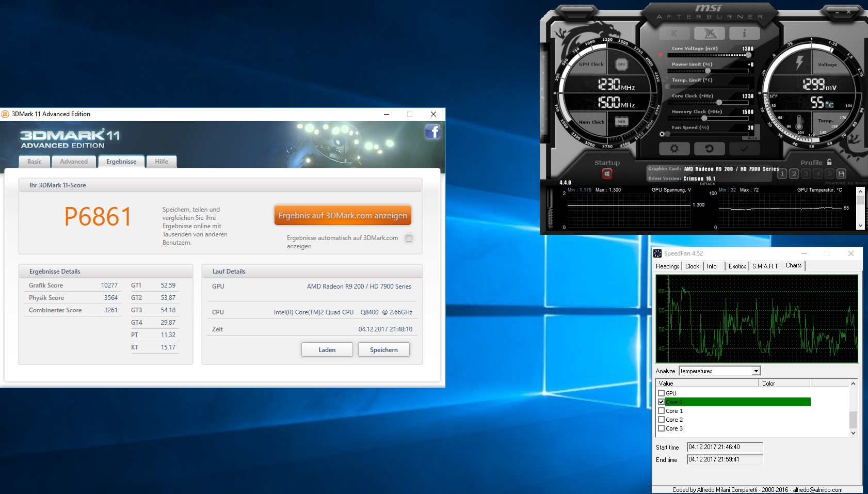
Task: Click the lightning bolt voltage icon in Afterburner
Action: point(799,63)
